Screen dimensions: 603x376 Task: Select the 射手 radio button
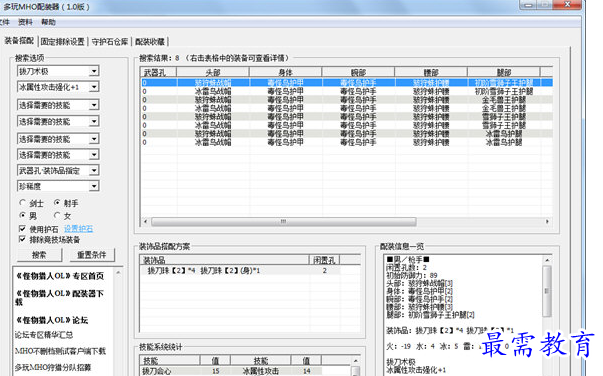[57, 203]
